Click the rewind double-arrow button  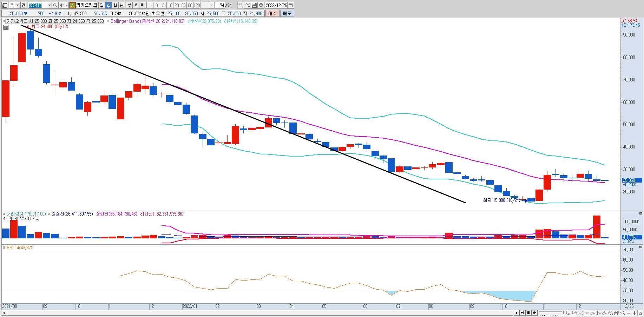click(522, 312)
